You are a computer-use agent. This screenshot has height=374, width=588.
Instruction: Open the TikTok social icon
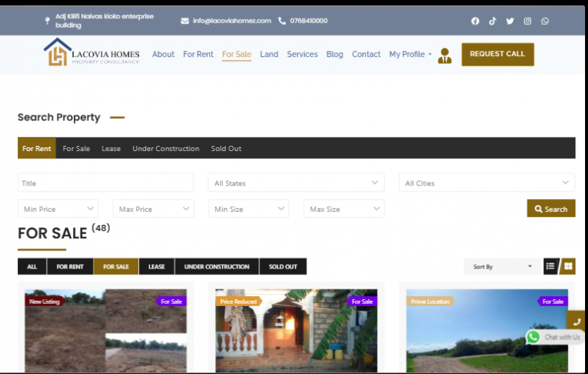492,21
